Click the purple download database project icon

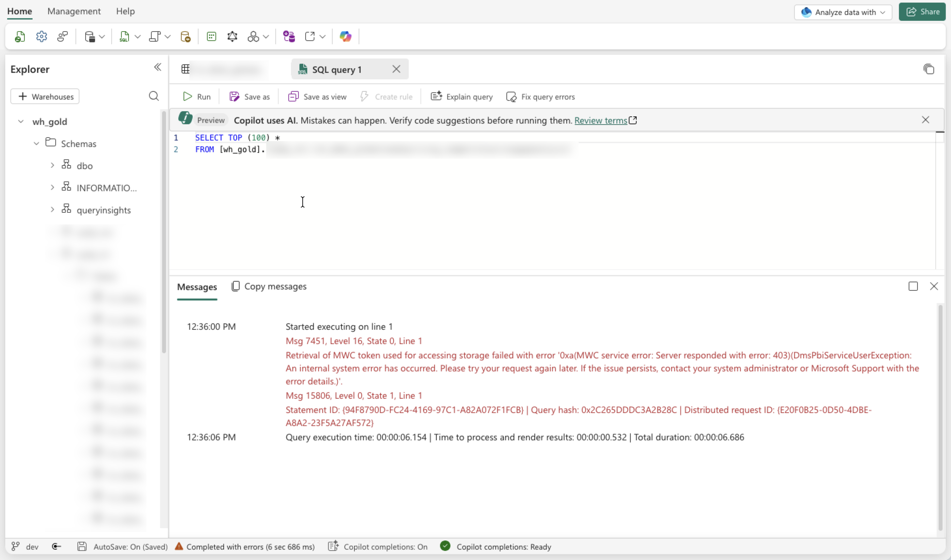click(289, 37)
